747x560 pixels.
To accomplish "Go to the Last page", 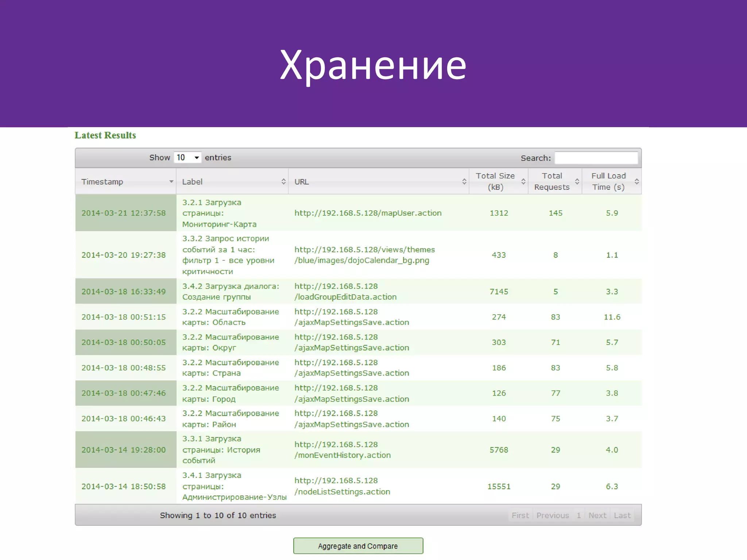I will click(622, 515).
